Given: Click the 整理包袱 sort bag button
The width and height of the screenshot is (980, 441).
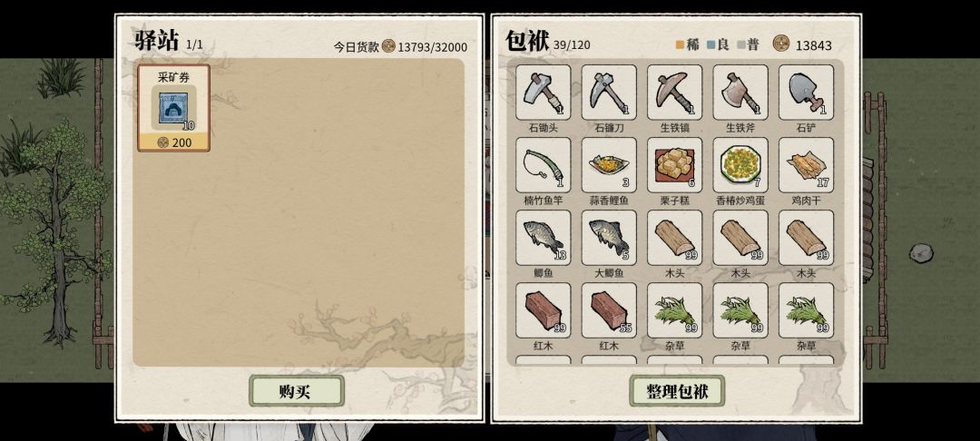Looking at the screenshot, I should coord(677,391).
